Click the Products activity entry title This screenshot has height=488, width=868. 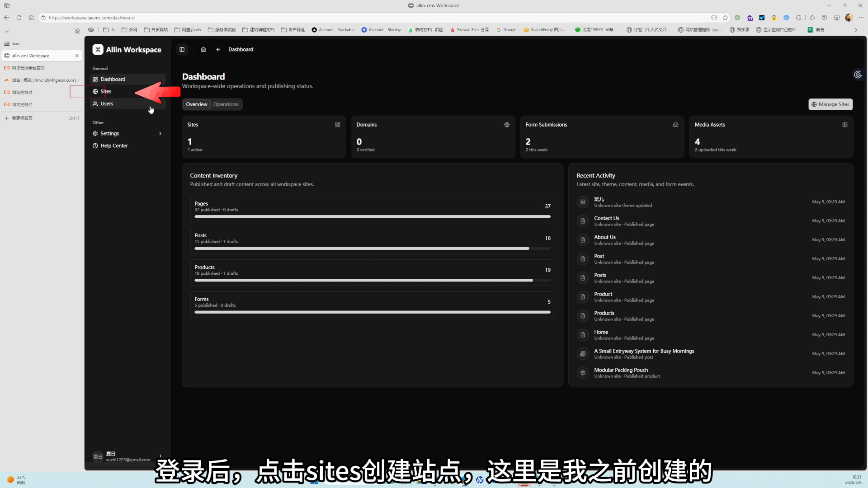604,313
